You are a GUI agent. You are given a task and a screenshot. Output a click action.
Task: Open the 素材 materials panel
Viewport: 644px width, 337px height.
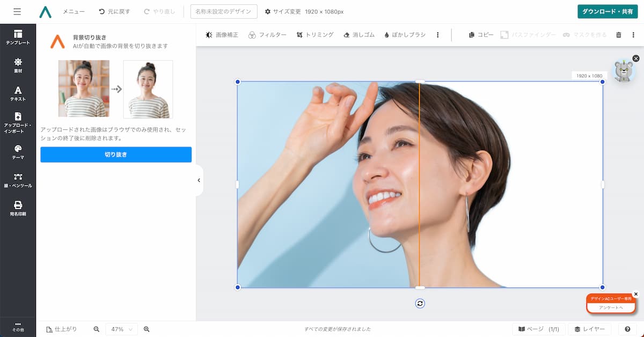click(18, 65)
